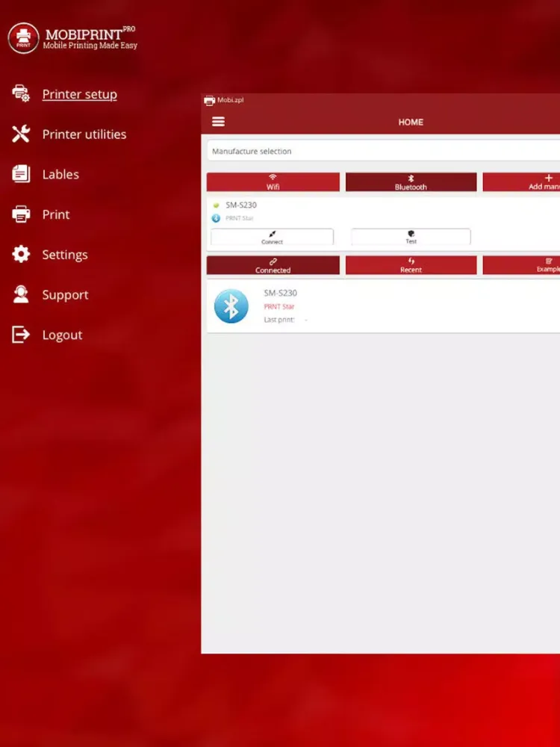Click the Mobi.zpl printer title icon
The height and width of the screenshot is (747, 560).
(x=210, y=101)
